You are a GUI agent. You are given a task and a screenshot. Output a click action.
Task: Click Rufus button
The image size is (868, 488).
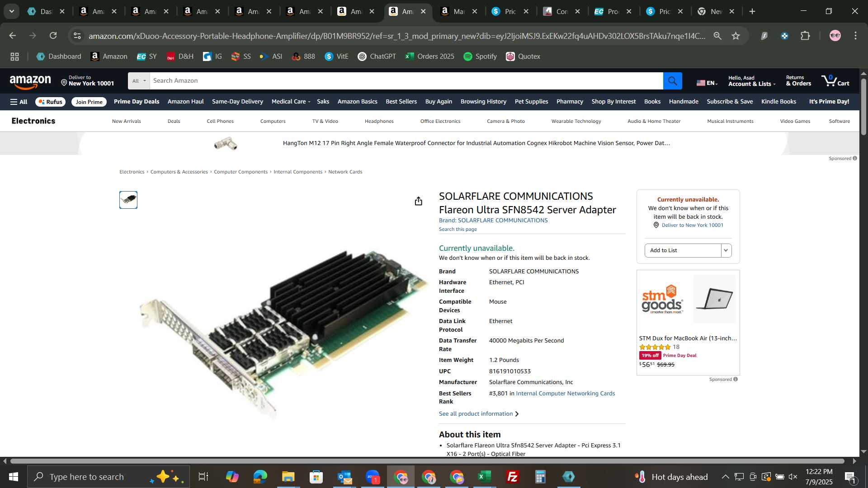click(x=51, y=102)
